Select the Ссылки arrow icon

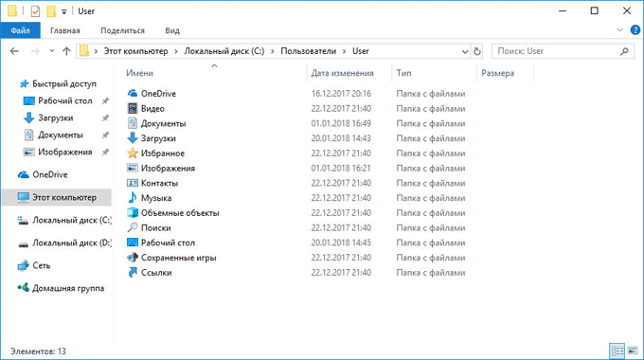133,273
